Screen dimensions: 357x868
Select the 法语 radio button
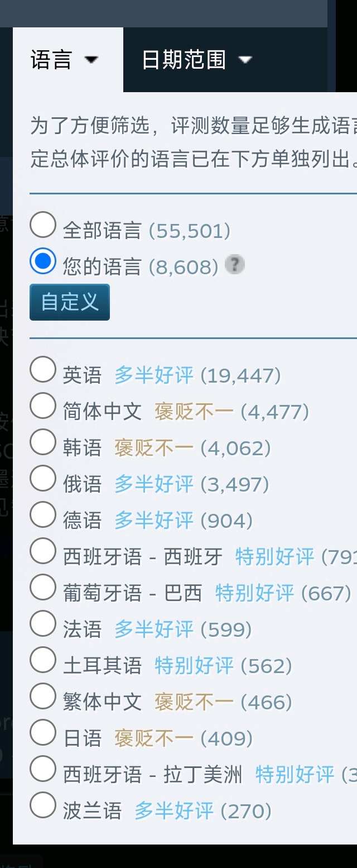pos(43,624)
